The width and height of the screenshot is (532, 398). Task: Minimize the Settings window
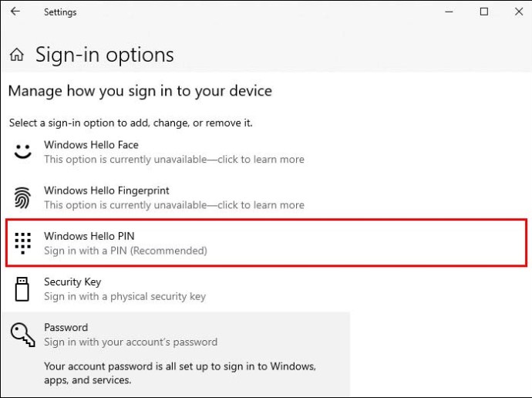point(449,12)
